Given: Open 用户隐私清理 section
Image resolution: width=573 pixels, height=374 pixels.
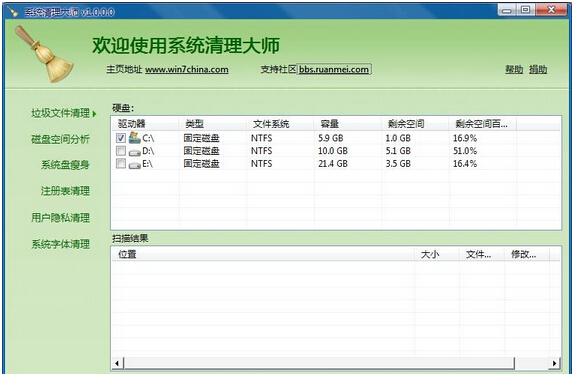Looking at the screenshot, I should pos(60,218).
